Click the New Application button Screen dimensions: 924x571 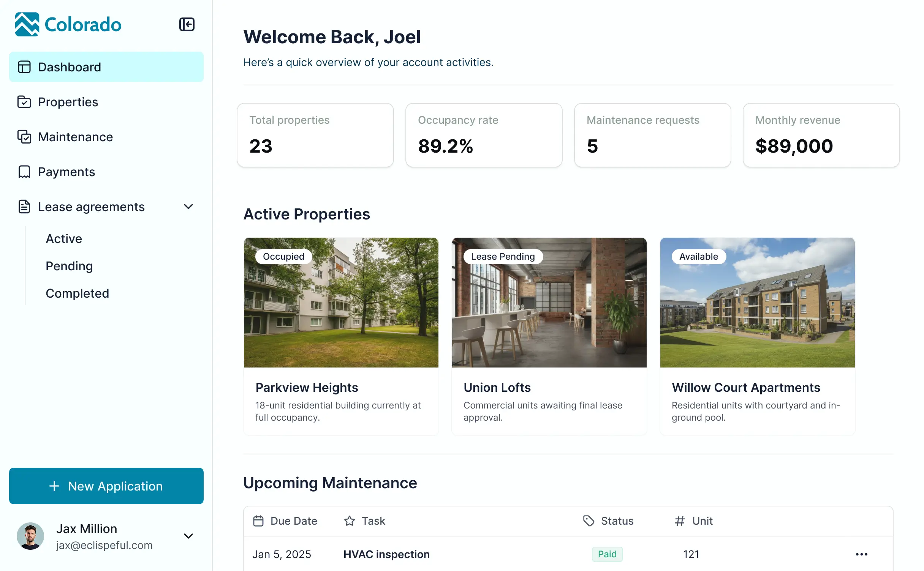[106, 486]
